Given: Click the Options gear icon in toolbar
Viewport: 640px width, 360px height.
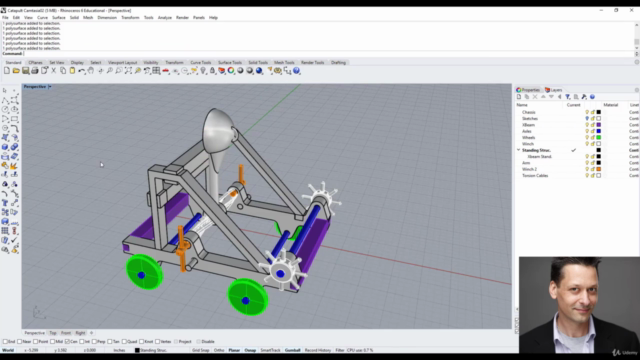Looking at the screenshot, I should click(278, 71).
